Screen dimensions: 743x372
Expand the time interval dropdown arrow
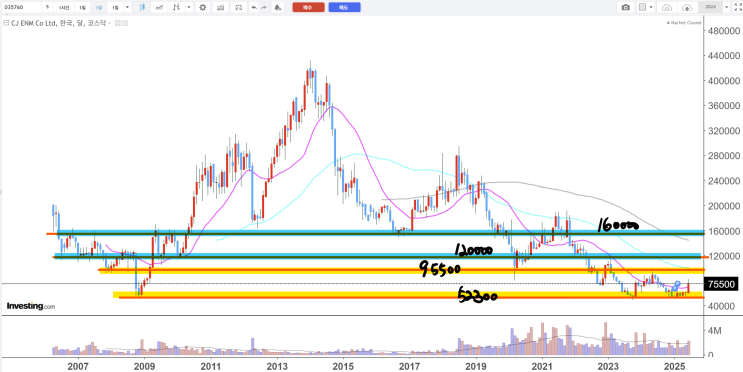[x=127, y=7]
